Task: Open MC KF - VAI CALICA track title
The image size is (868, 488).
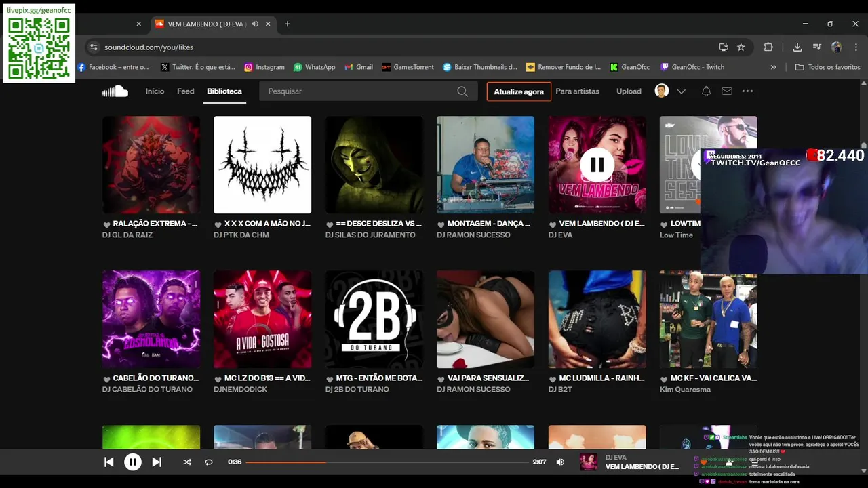Action: point(714,378)
